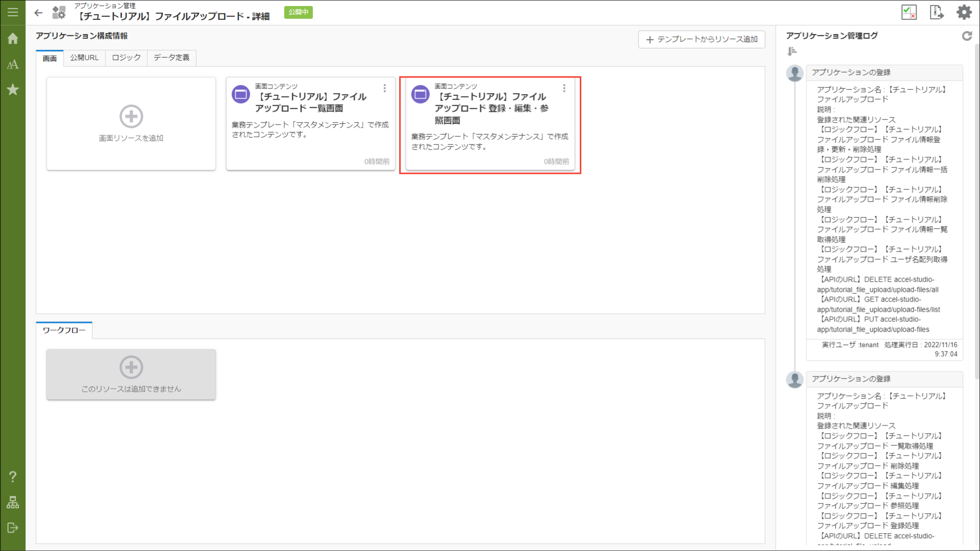Click テンプレートからリソース追加 button
This screenshot has height=551, width=980.
point(701,39)
